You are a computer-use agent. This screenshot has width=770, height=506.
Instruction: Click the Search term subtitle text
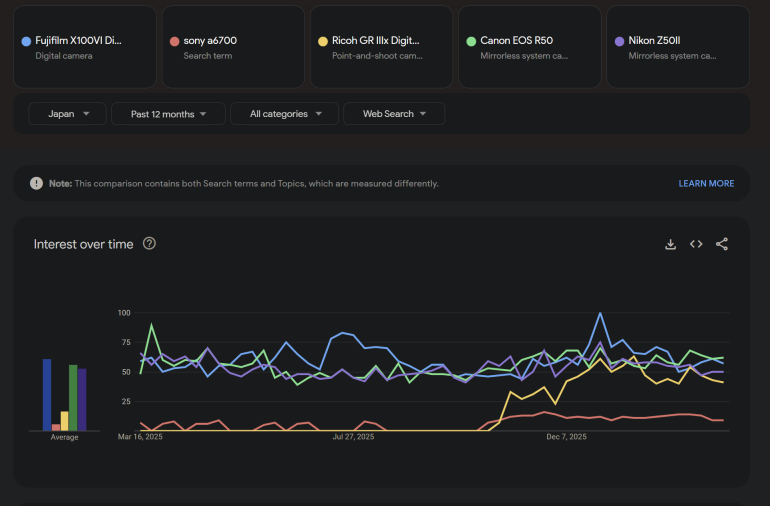point(208,56)
